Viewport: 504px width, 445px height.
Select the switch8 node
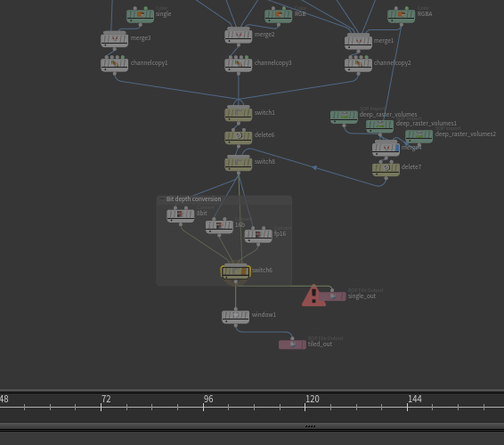coord(238,163)
